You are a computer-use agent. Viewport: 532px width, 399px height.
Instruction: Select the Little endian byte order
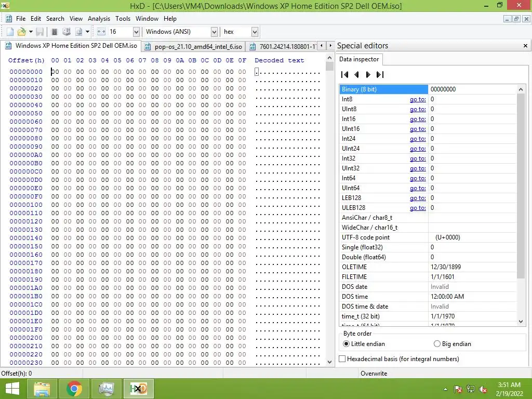364,344
